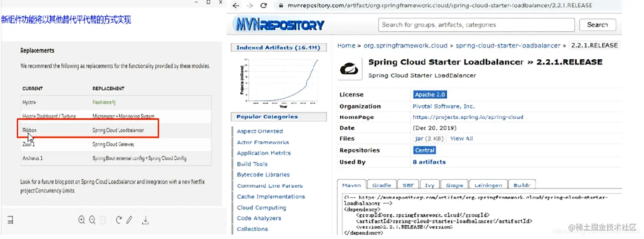
Task: Click the Ribbon cell in the replacements table
Action: pos(29,130)
